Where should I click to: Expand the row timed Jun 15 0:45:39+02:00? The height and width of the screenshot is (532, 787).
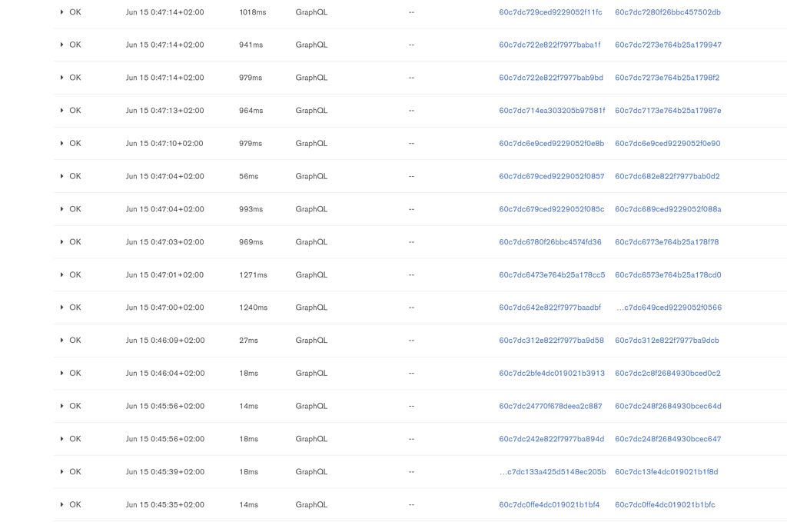click(x=62, y=471)
